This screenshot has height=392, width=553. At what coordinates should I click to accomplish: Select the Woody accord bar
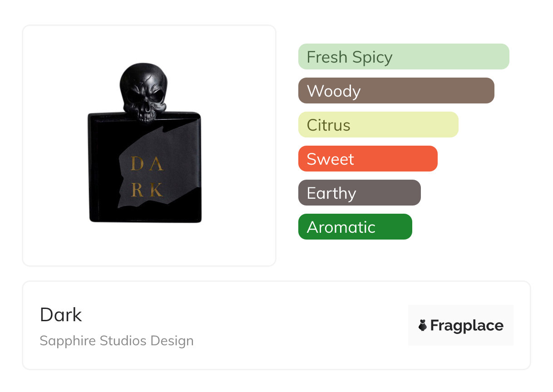[396, 91]
